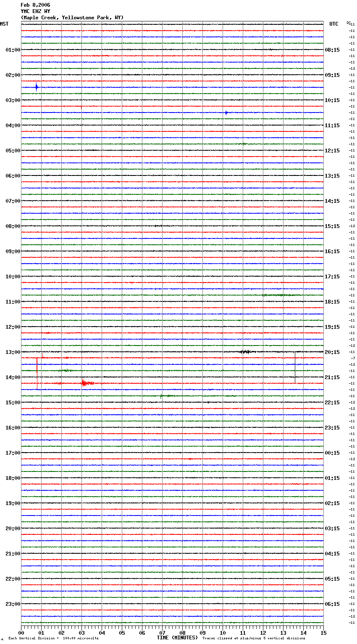The height and width of the screenshot is (644, 357).
Task: Click the date text Feb 8,2006
Action: [x=35, y=5]
